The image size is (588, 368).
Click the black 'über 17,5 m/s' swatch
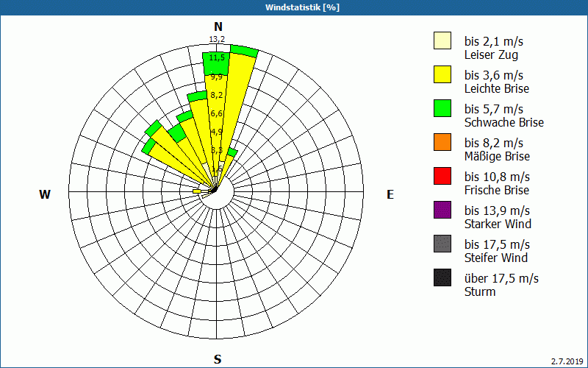(x=442, y=277)
